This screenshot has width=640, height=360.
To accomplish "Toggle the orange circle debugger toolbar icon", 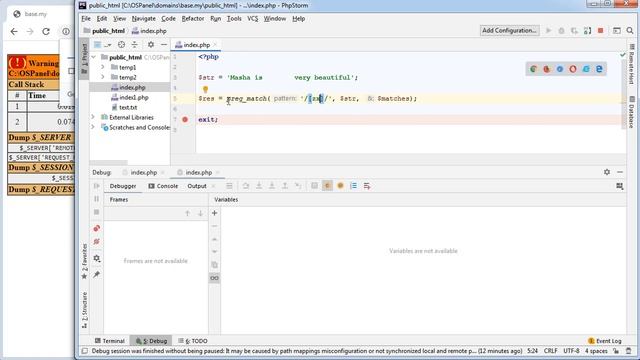I will click(x=340, y=186).
